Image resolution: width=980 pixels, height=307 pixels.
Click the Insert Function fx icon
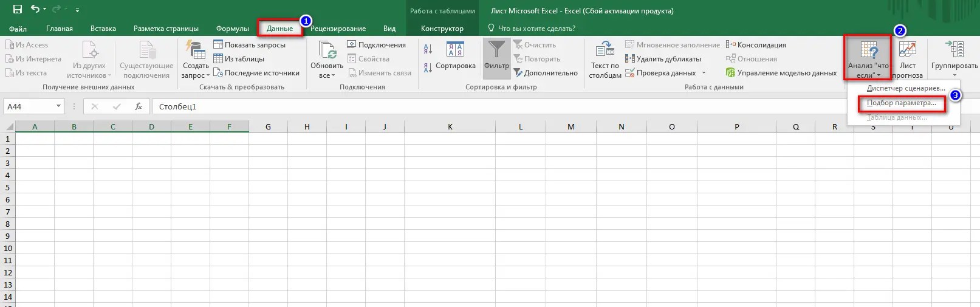coord(139,106)
